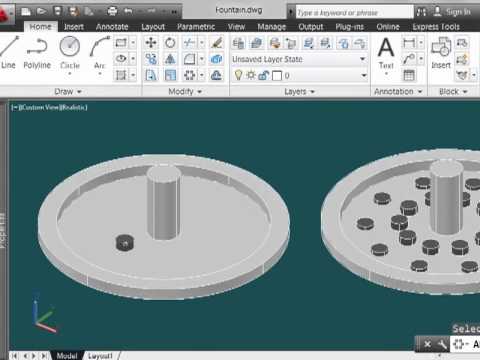Open the Fillet tool dropdown arrow
This screenshot has width=480, height=360.
pos(202,59)
